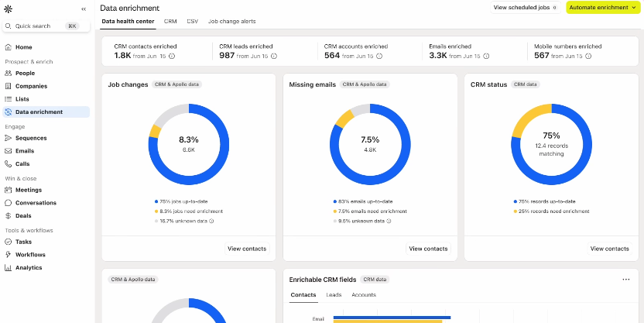Click the Missing emails donut chart center 7.5%

(x=370, y=139)
